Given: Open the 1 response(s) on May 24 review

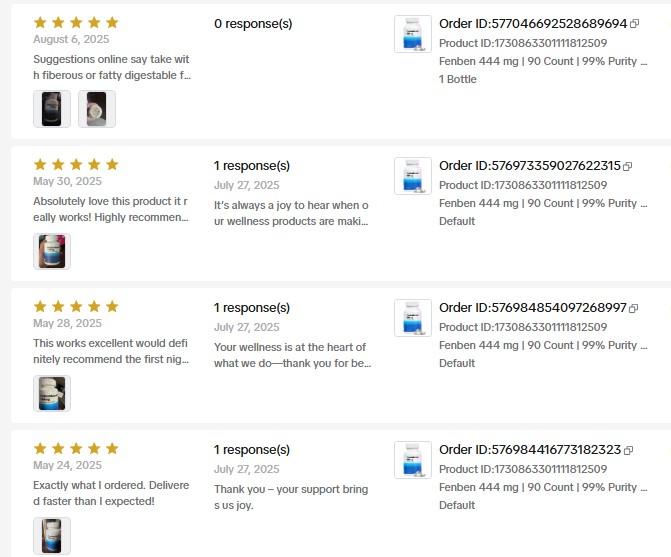Looking at the screenshot, I should tap(252, 450).
